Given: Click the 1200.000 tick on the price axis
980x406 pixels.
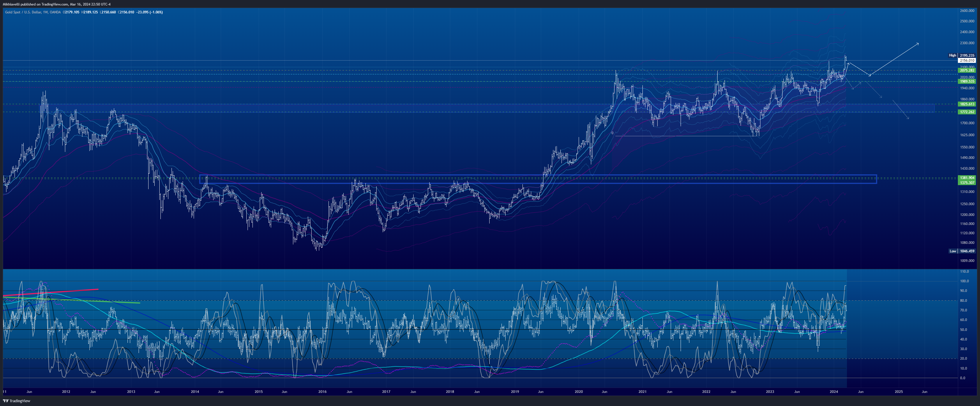Looking at the screenshot, I should coord(967,215).
